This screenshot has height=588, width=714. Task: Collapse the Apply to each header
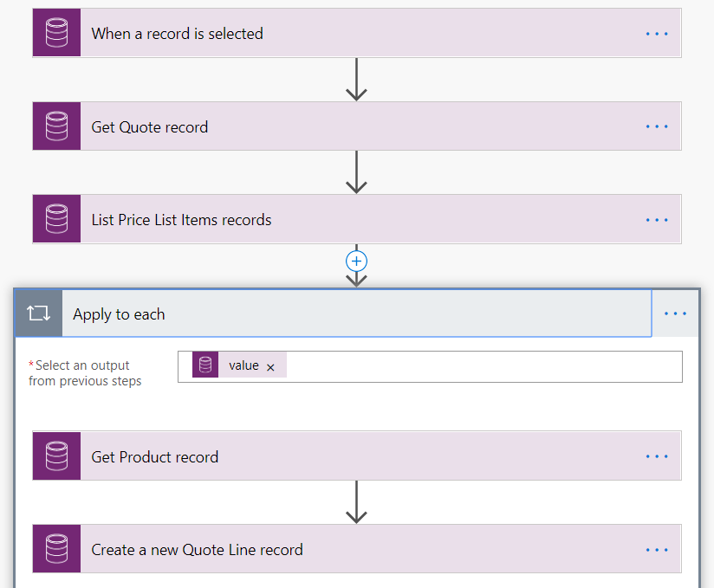[x=347, y=313]
